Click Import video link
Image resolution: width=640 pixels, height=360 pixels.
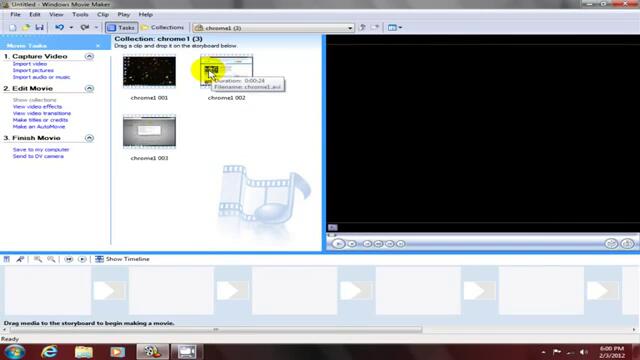pos(30,64)
